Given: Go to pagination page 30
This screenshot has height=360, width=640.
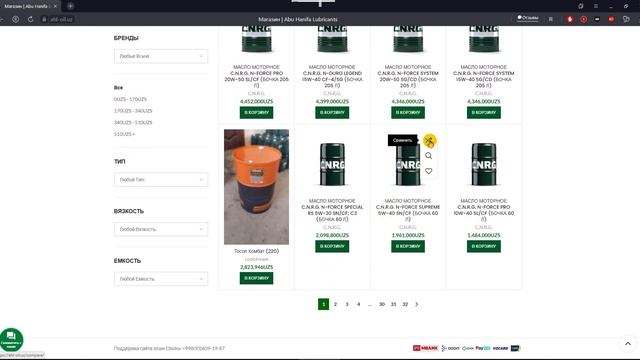Looking at the screenshot, I should point(382,304).
